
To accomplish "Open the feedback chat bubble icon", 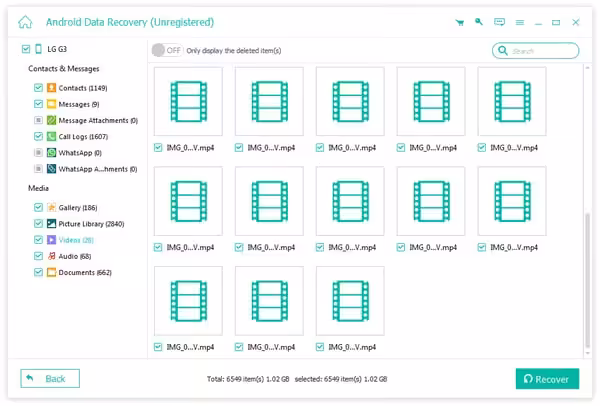I will click(x=499, y=21).
